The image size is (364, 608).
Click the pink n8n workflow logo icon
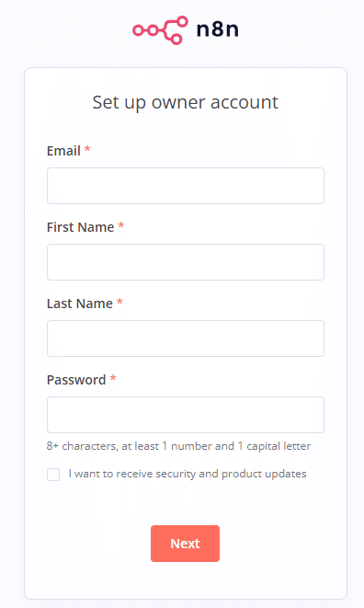point(160,29)
